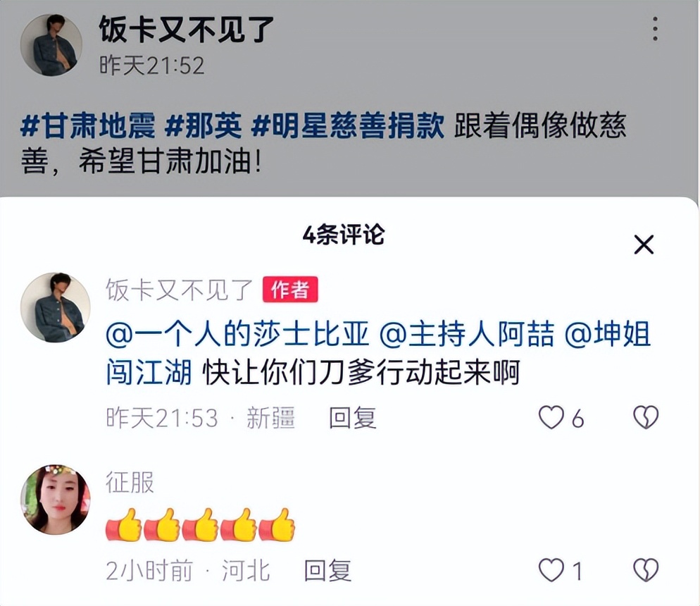Open the author's avatar in the comments

[56, 308]
